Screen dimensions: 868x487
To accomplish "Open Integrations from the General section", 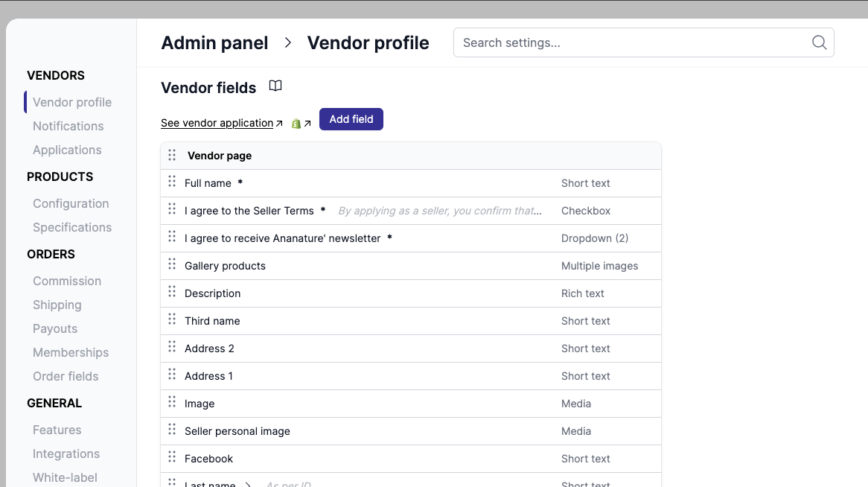I will tap(66, 453).
